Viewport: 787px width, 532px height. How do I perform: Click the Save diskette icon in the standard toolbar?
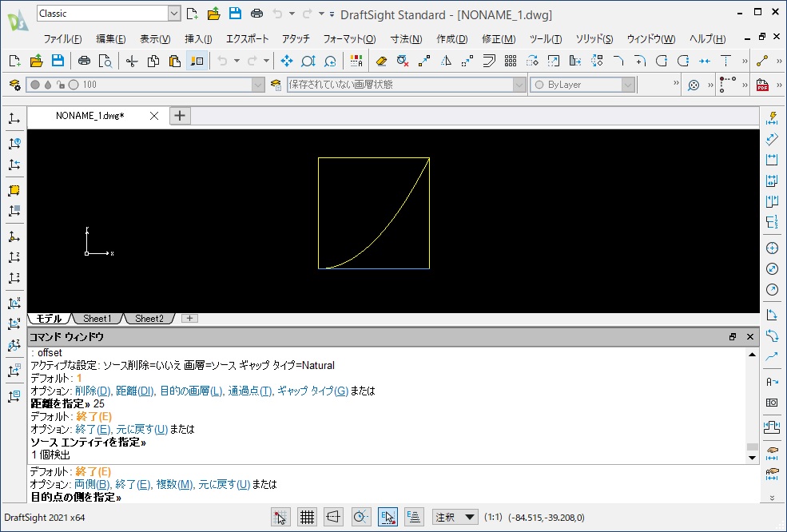[58, 62]
